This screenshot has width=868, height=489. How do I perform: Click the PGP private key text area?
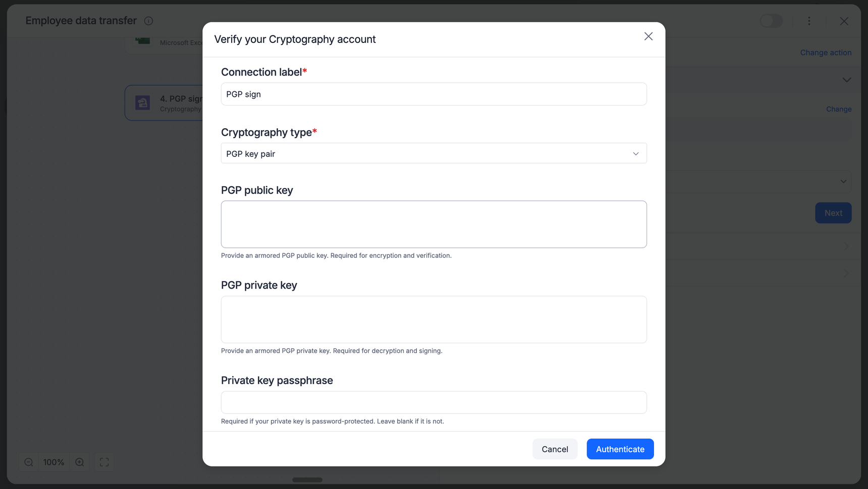click(433, 319)
